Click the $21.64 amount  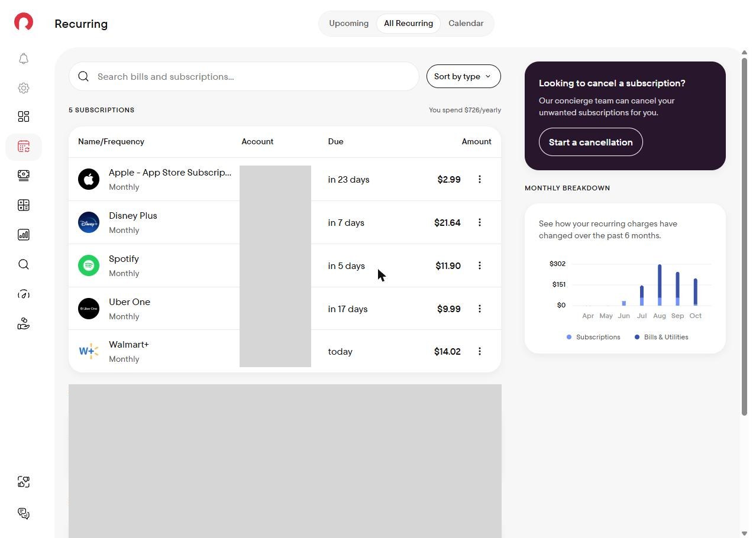click(447, 223)
